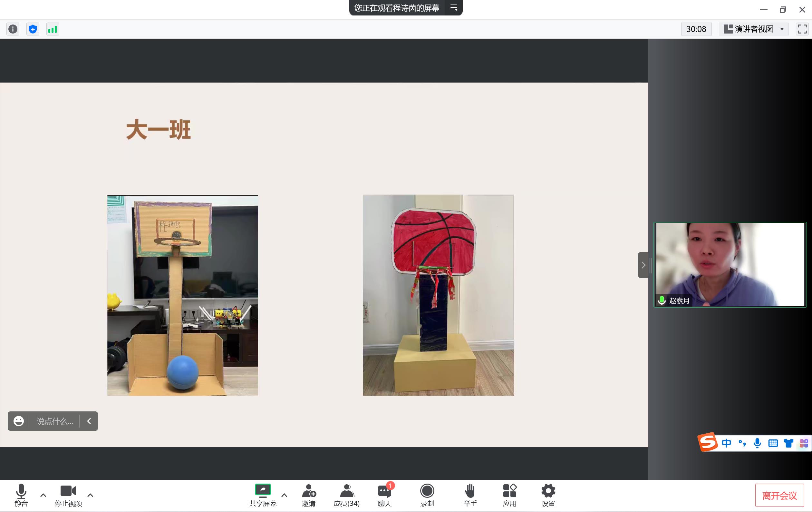Screen dimensions: 812x512
Task: Collapse the quick message bar arrow
Action: 89,421
